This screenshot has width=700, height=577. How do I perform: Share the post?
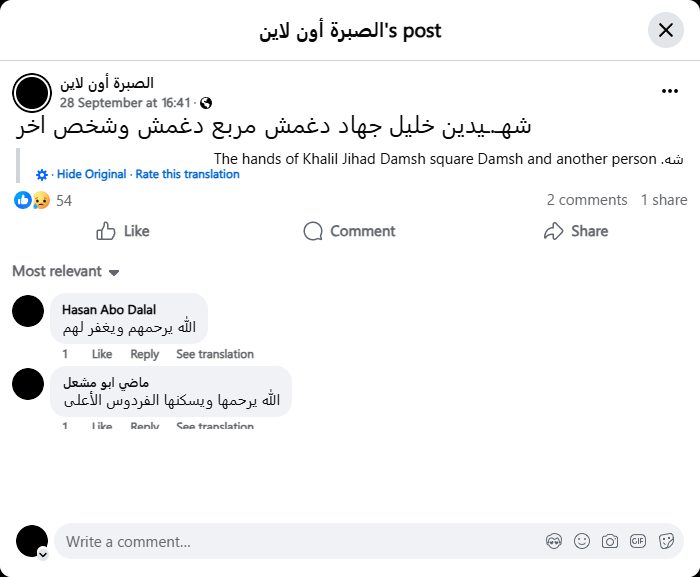pos(576,231)
